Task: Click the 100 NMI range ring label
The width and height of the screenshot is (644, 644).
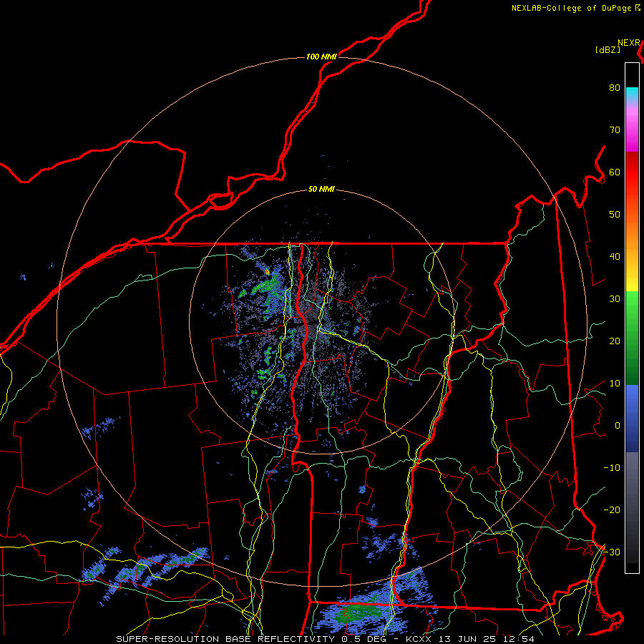Action: click(x=321, y=57)
